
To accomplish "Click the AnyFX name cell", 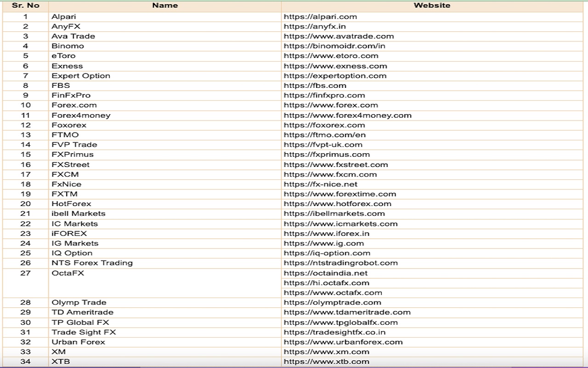I will tap(165, 27).
